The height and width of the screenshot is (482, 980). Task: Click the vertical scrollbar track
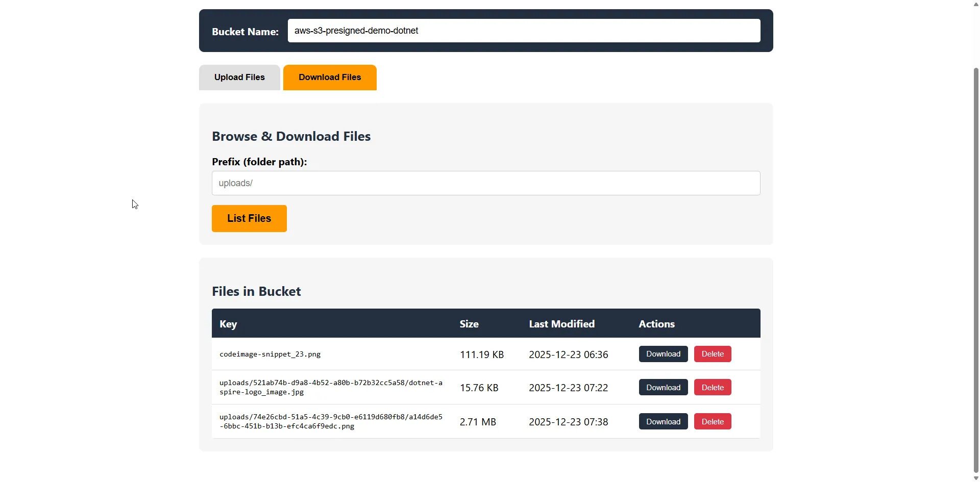(974, 255)
